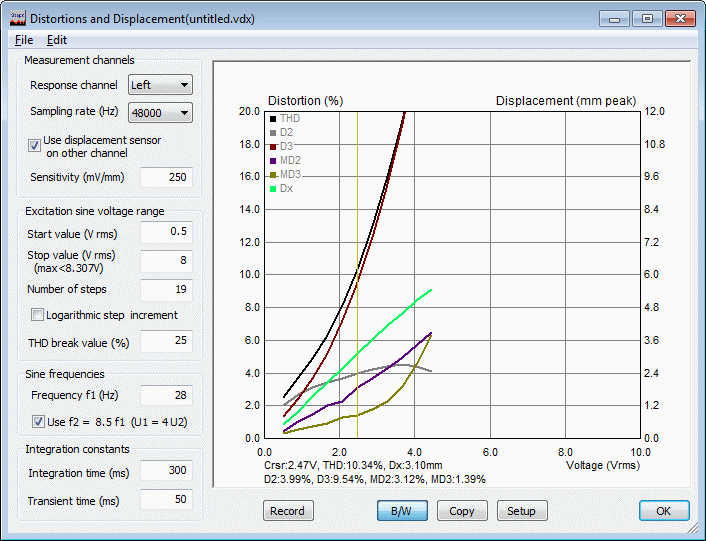Click the green Dx legend swatch
Screen dimensions: 706x541
(273, 188)
